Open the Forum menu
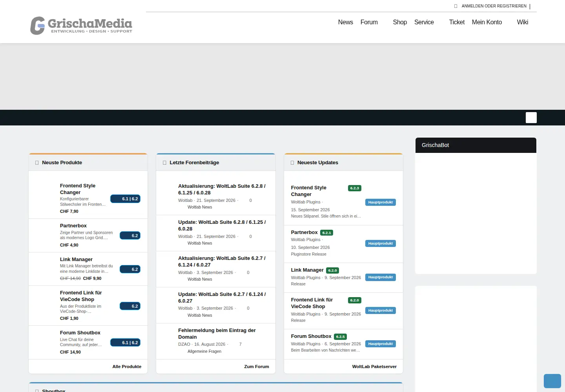565x392 pixels. click(369, 22)
